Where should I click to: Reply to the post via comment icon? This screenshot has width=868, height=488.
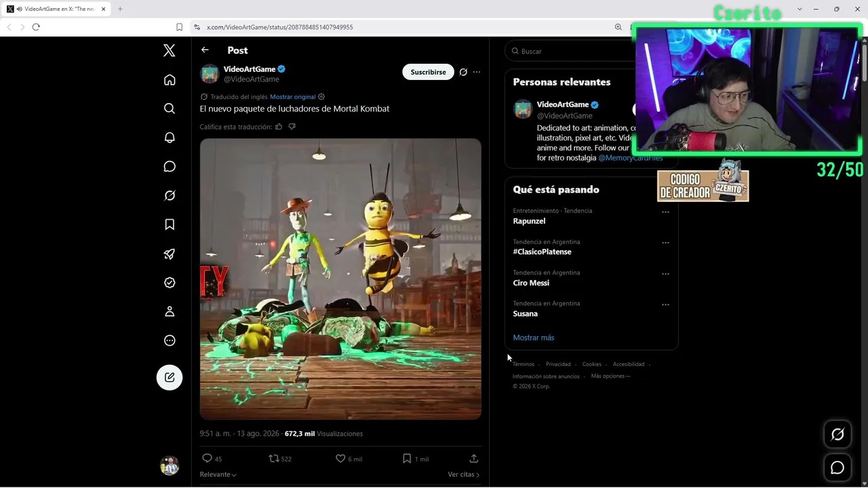(208, 459)
